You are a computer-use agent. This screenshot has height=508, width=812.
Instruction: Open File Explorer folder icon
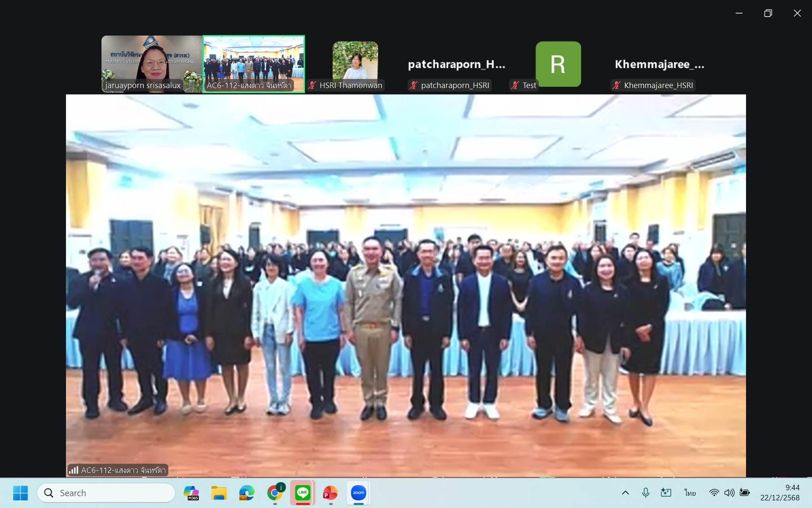(x=219, y=493)
